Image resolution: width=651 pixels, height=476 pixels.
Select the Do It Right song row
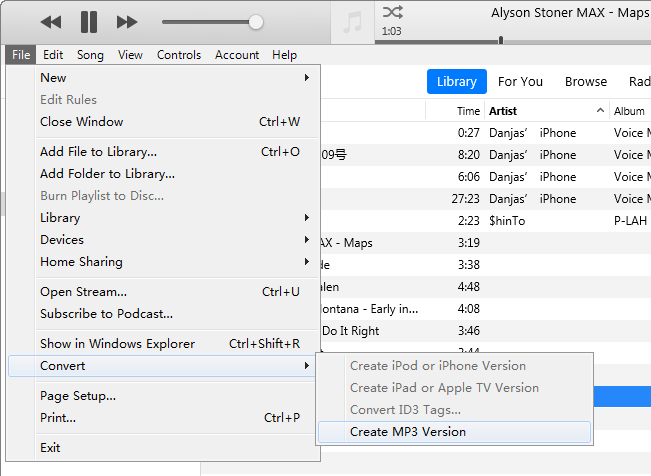(x=486, y=331)
